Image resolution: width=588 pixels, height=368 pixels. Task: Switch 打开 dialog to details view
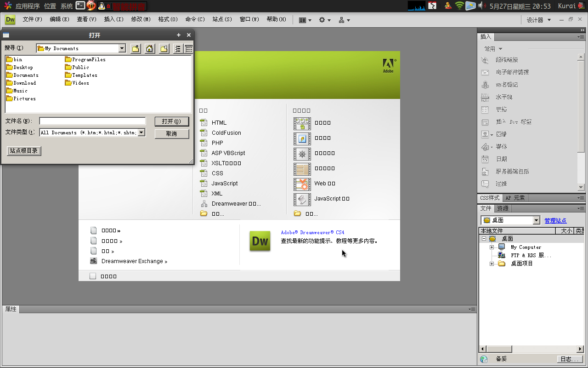click(x=188, y=48)
